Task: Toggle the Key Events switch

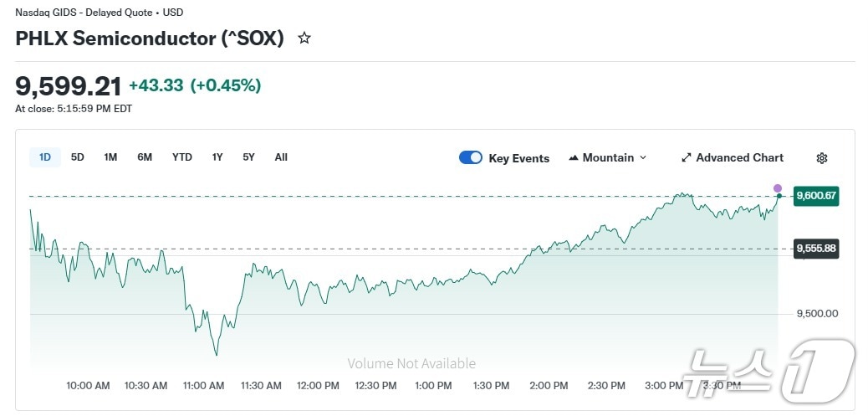Action: (x=471, y=157)
